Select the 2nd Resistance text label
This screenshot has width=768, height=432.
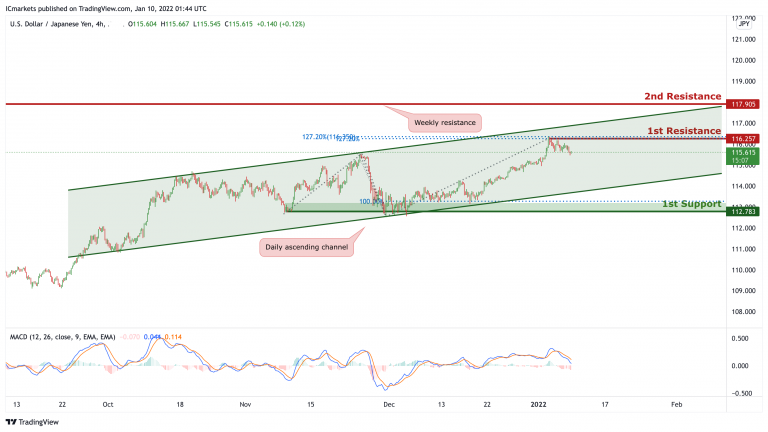[x=683, y=96]
